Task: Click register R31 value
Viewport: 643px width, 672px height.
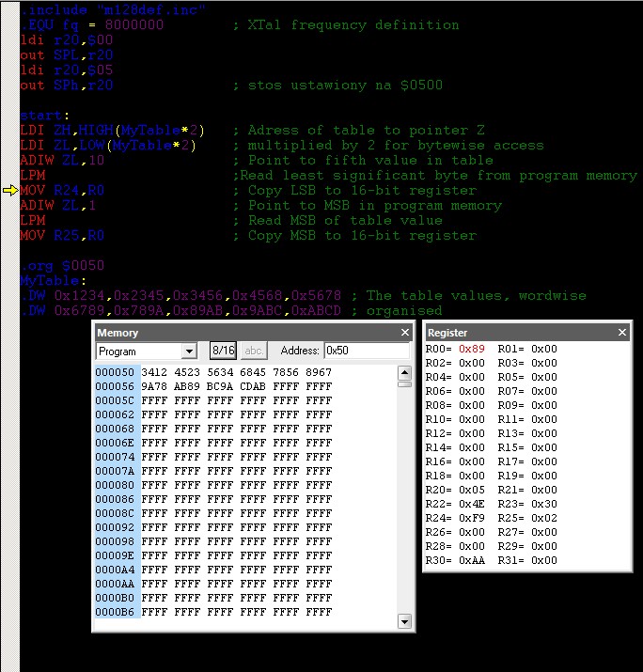Action: [x=544, y=560]
